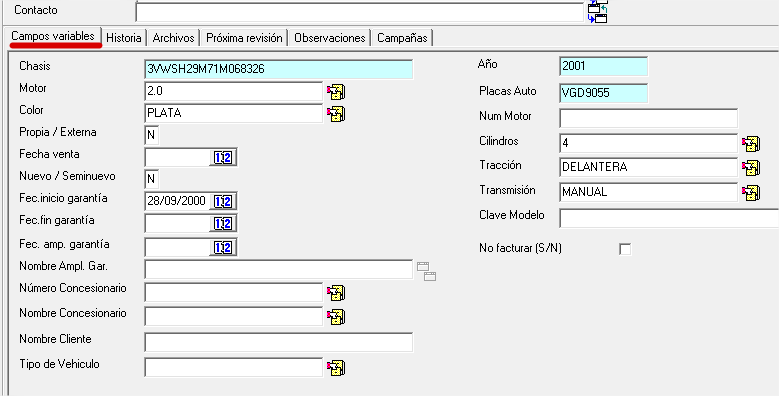
Task: Click the Nuevo / Seminuevo N field
Action: 152,179
